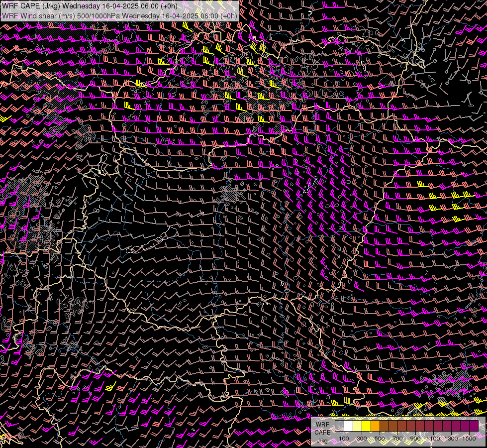The width and height of the screenshot is (487, 448).
Task: Click the WRF Wind shear title line
Action: click(119, 16)
